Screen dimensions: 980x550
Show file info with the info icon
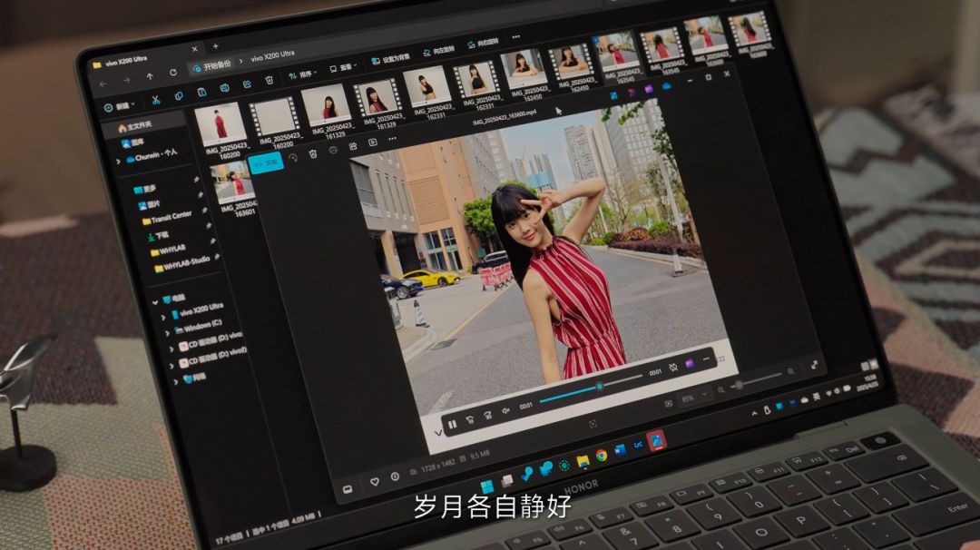395,476
